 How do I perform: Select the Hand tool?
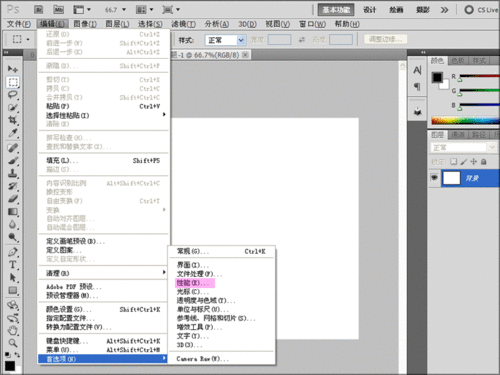point(13,331)
